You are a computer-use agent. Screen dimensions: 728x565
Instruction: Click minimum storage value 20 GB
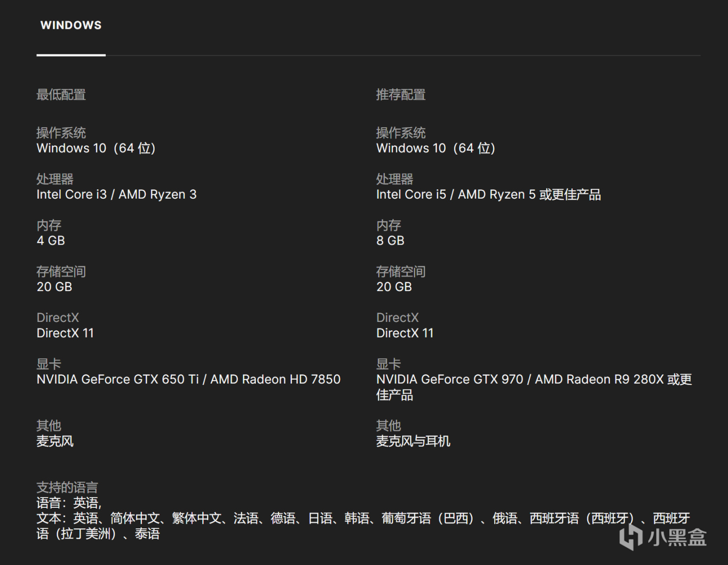tap(54, 287)
